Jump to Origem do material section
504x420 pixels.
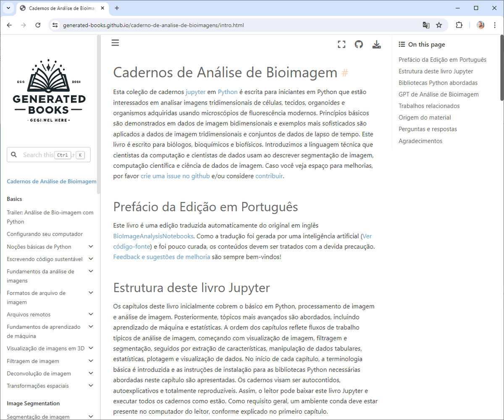(425, 117)
